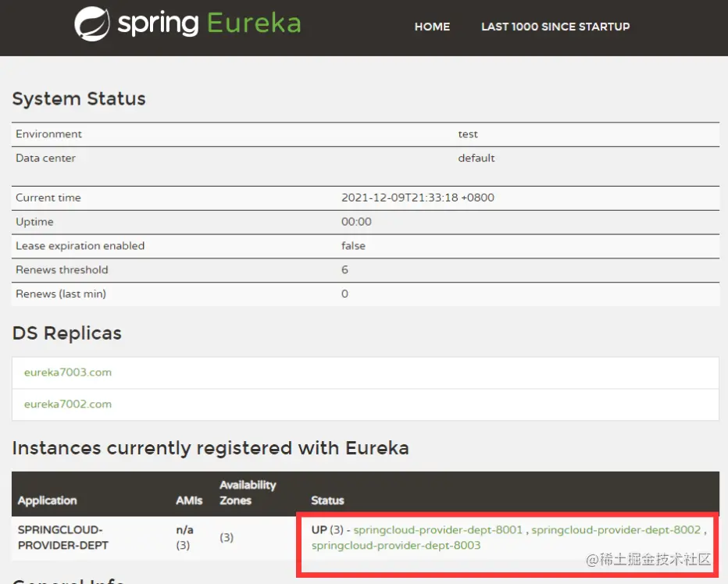Select the UP (3) status text
This screenshot has width=728, height=584.
[327, 529]
